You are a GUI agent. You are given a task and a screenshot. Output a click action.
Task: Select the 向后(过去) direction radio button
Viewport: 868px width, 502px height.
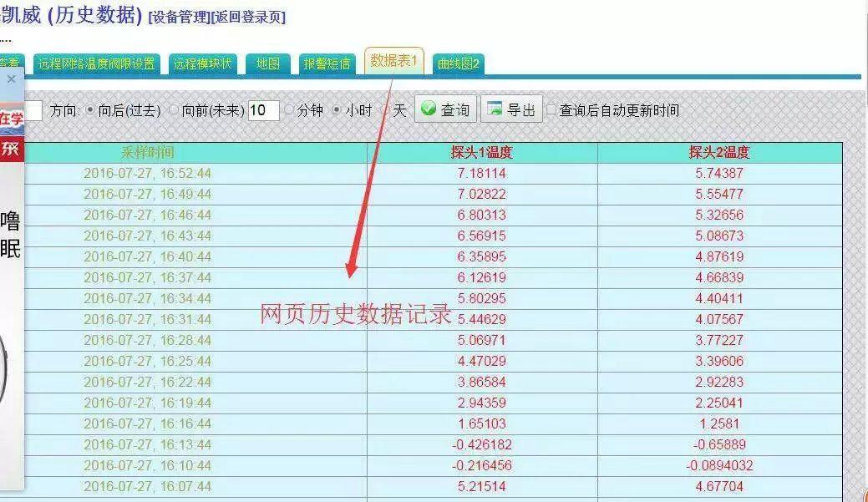pyautogui.click(x=90, y=110)
